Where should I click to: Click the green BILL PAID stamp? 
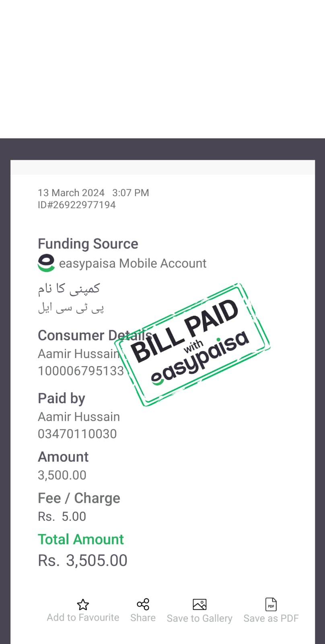pyautogui.click(x=192, y=345)
